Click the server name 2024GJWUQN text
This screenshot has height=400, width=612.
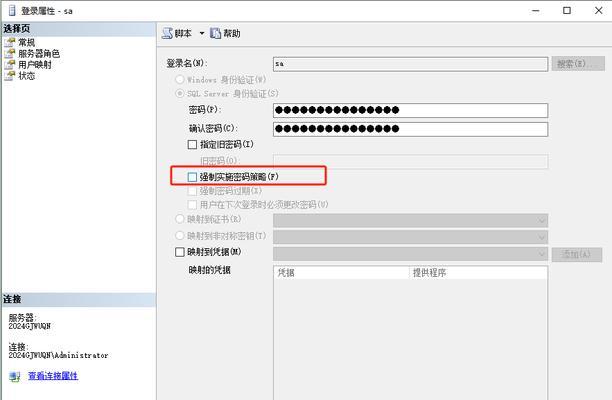30,326
